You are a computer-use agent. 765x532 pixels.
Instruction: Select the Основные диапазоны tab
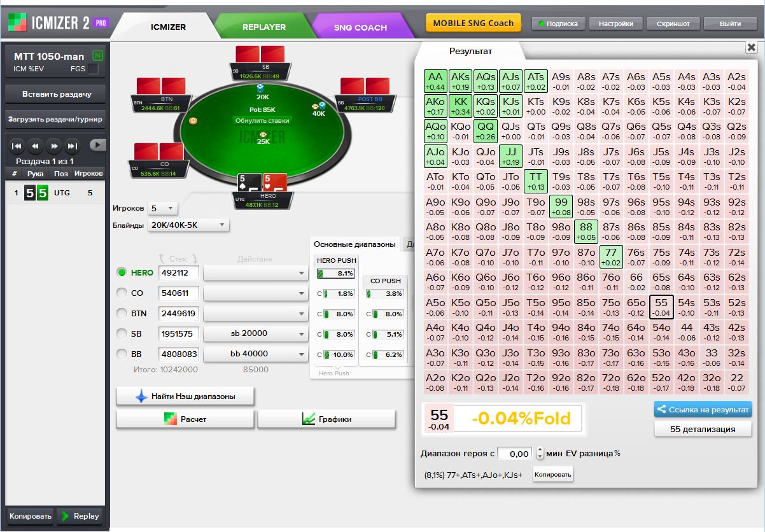(354, 244)
